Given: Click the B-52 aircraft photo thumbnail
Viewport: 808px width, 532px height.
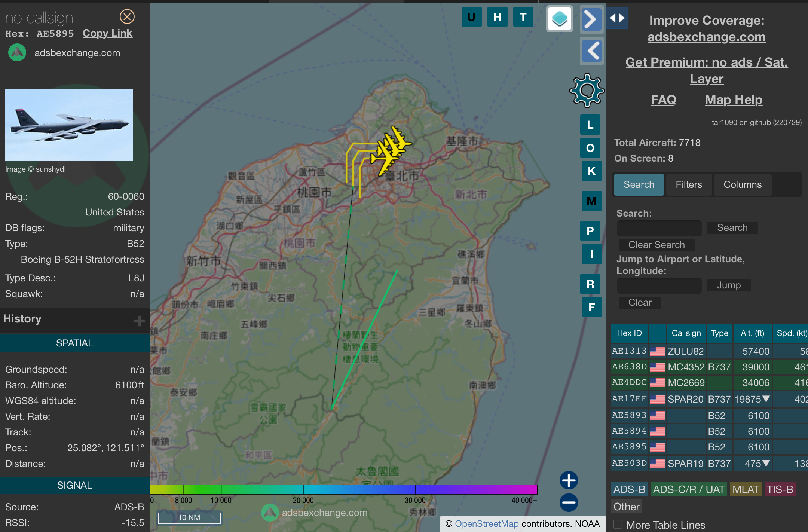Looking at the screenshot, I should click(x=69, y=125).
